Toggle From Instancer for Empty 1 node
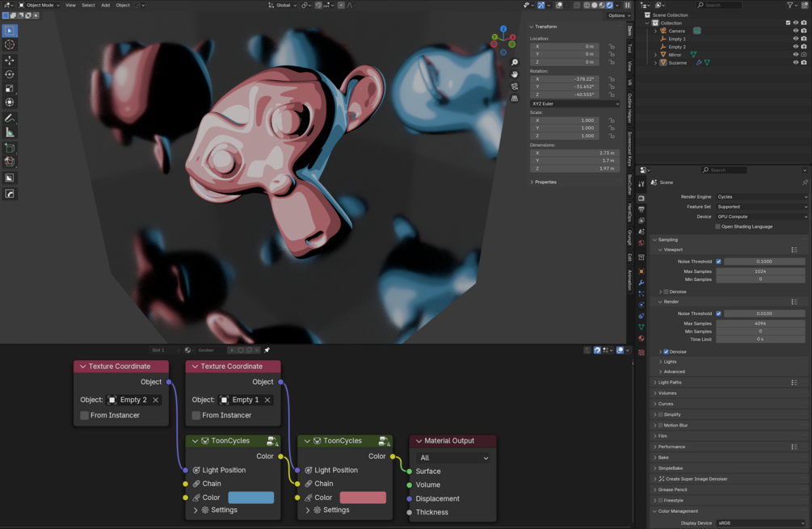Image resolution: width=812 pixels, height=529 pixels. pyautogui.click(x=196, y=415)
